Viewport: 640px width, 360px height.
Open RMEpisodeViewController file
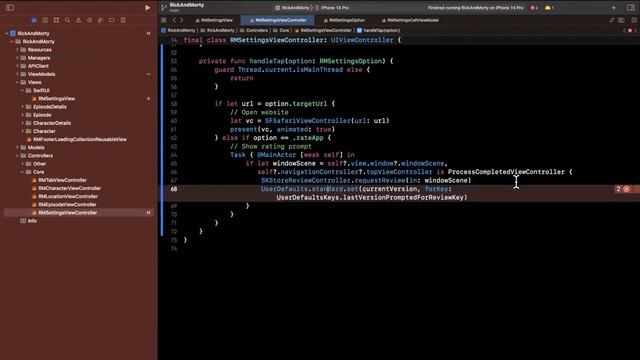(67, 204)
